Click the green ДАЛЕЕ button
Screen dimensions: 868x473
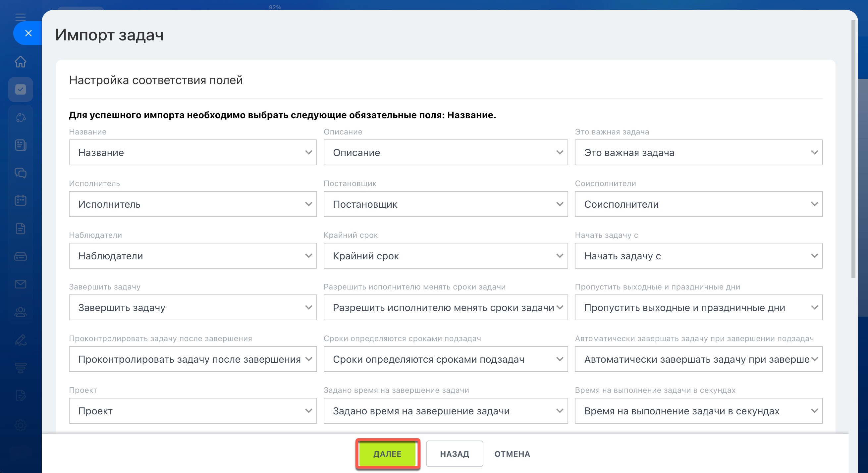tap(387, 454)
